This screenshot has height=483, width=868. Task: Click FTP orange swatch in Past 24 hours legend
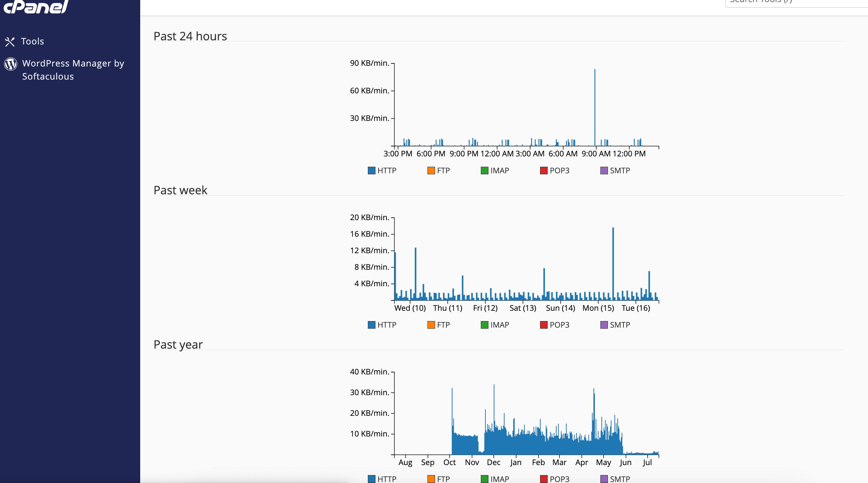tap(431, 171)
